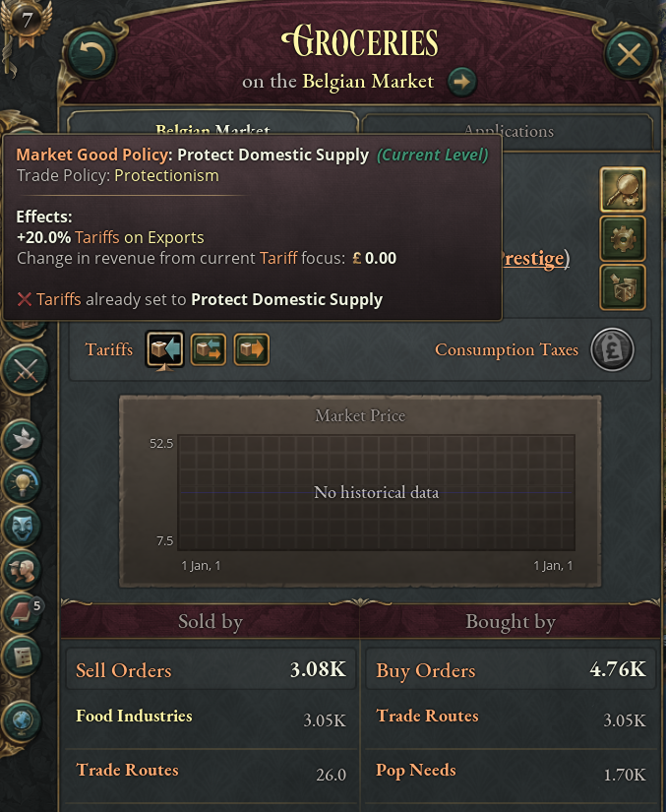Select the Belgian Market tab

212,131
